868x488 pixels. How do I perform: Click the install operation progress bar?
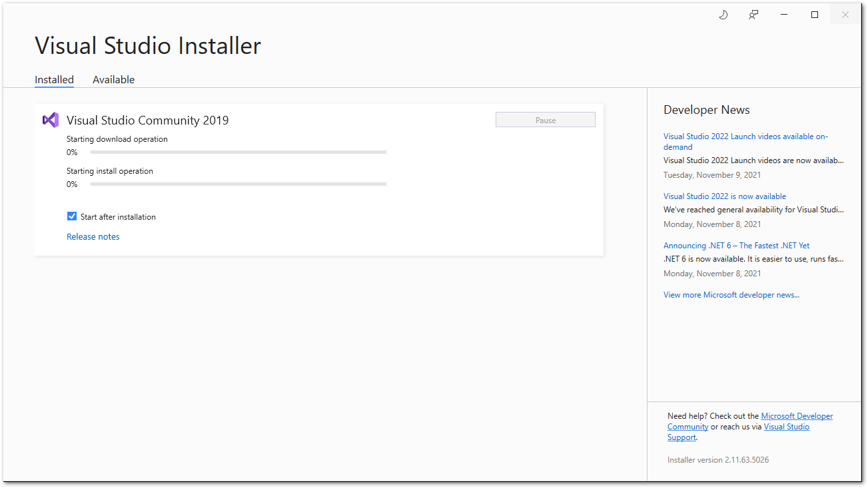tap(238, 184)
